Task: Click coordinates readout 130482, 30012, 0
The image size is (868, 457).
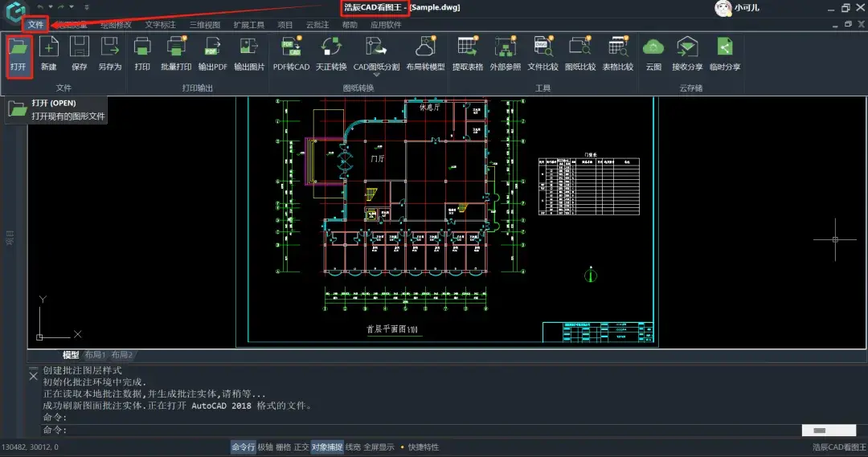Action: [30, 447]
